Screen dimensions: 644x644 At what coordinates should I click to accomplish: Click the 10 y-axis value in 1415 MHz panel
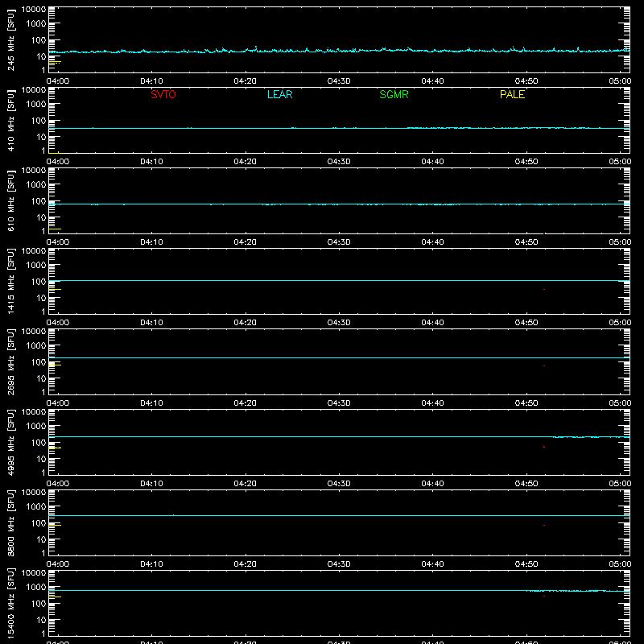tap(41, 298)
